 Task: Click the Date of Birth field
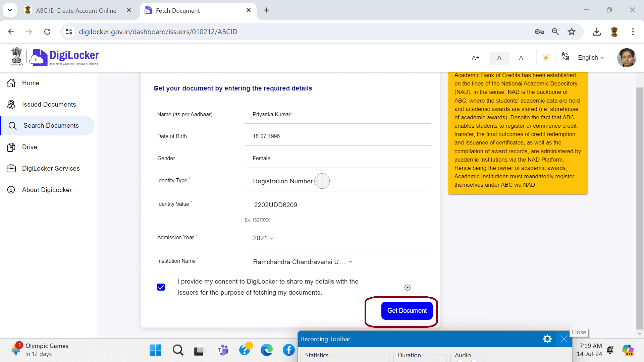pyautogui.click(x=338, y=136)
